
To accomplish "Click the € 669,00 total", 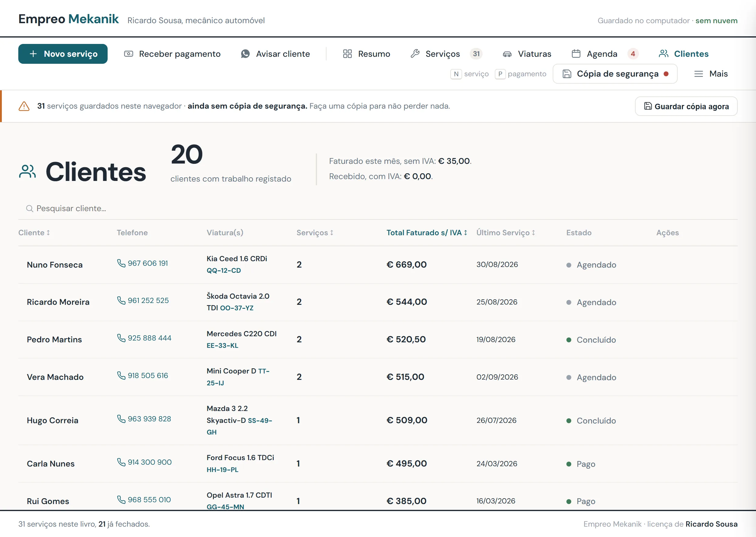I will click(406, 265).
